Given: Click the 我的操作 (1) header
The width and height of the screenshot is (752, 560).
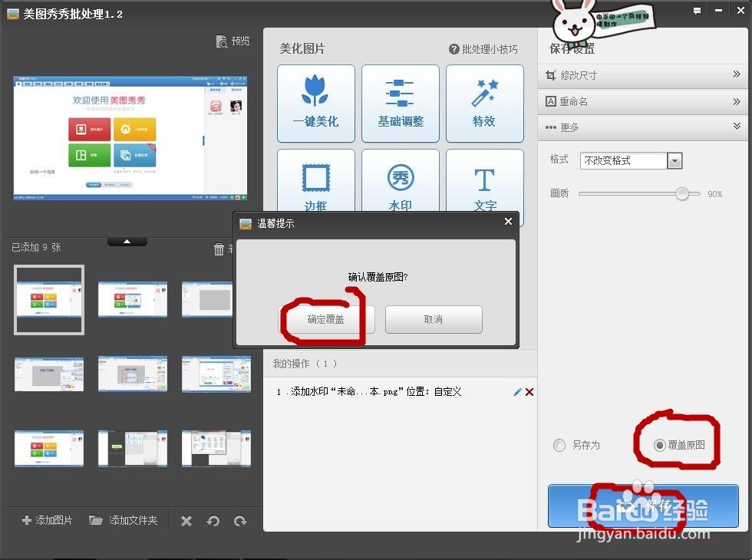Looking at the screenshot, I should tap(305, 364).
